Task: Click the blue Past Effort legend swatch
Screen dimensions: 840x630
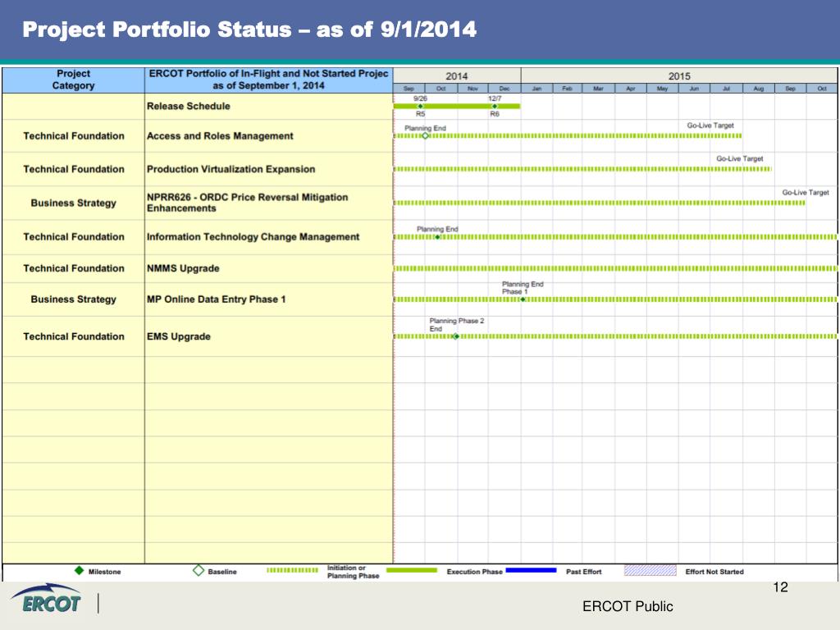Action: (x=531, y=570)
